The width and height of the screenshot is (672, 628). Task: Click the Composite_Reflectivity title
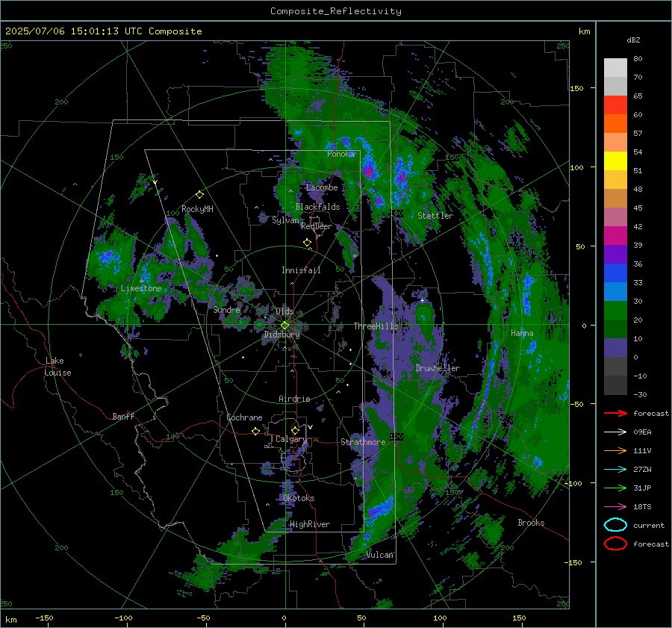[336, 11]
